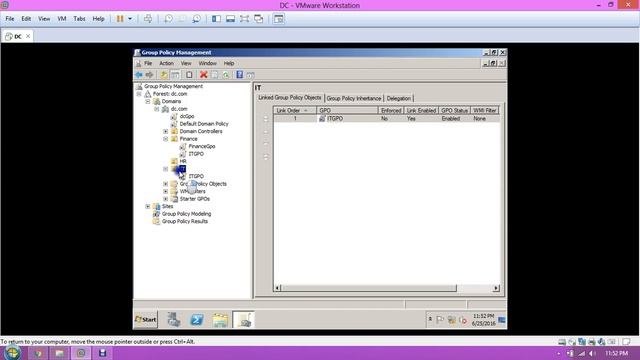640x360 pixels.
Task: Click the Action Center flag tray icon
Action: [x=440, y=320]
